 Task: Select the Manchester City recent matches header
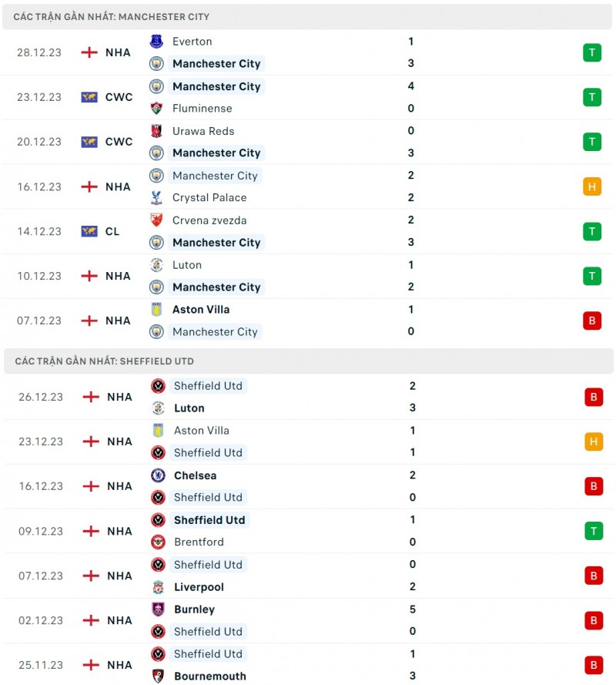point(112,16)
